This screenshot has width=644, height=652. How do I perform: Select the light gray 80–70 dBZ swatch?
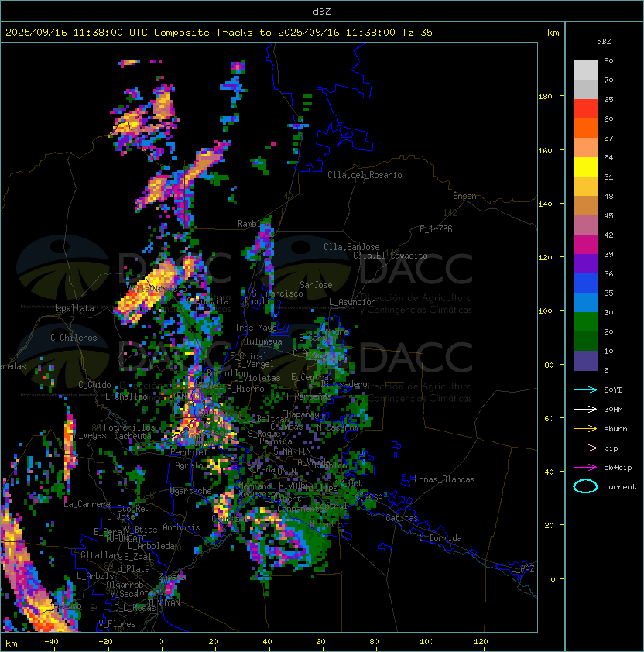tap(585, 70)
